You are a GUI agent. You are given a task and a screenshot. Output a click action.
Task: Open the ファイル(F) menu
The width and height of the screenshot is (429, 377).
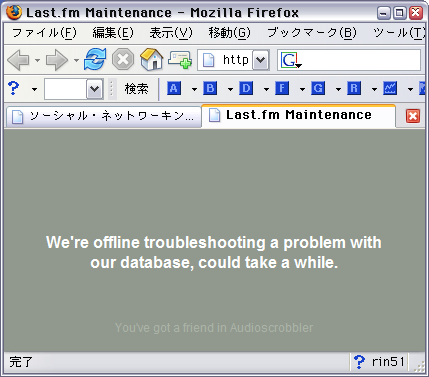(44, 33)
